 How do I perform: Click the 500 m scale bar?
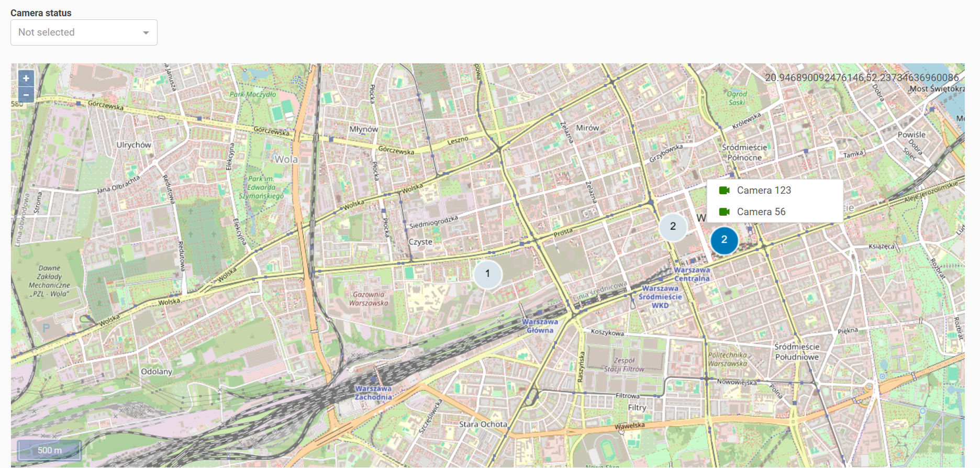pos(49,450)
